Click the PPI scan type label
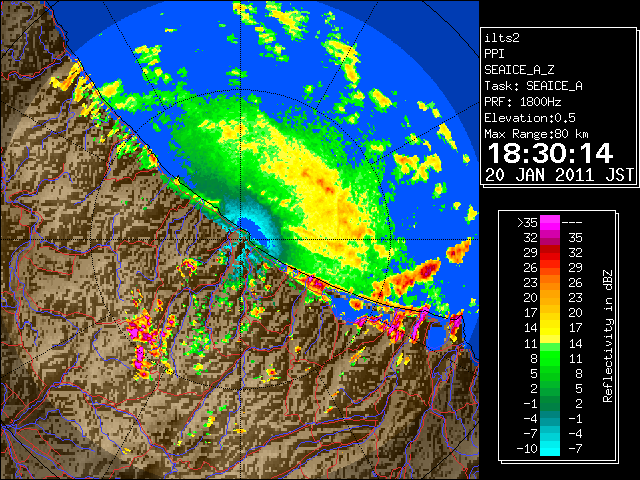This screenshot has width=640, height=480. click(x=494, y=54)
